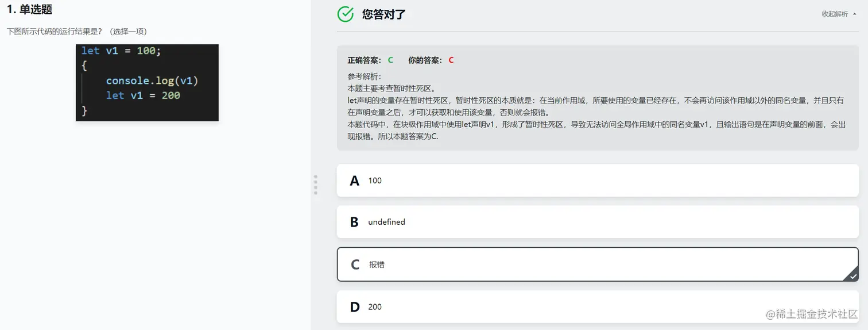Select answer text 200
This screenshot has height=330, width=868.
(375, 307)
